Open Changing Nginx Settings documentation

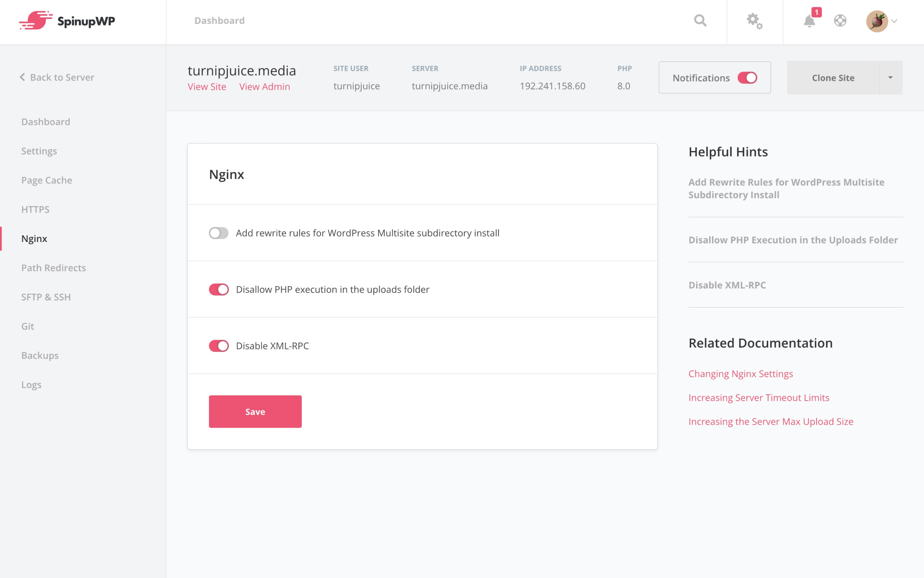741,374
